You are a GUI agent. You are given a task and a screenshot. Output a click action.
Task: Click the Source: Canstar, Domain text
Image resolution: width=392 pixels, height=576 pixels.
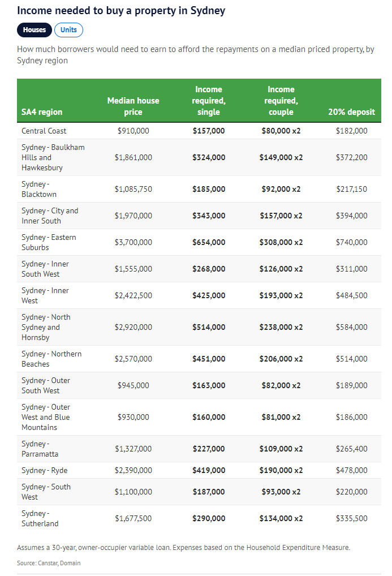pyautogui.click(x=49, y=563)
